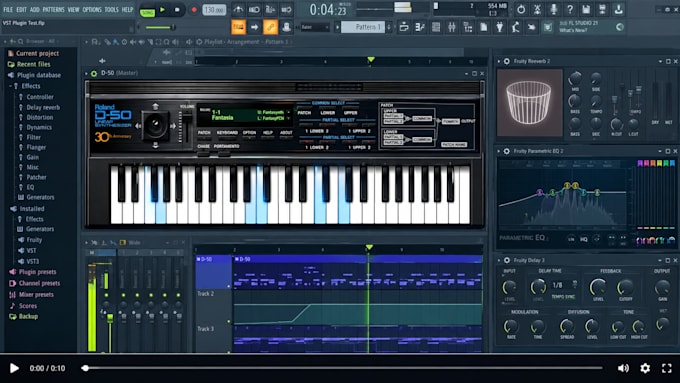Toggle the orange link icon button
680x383 pixels.
coord(270,27)
